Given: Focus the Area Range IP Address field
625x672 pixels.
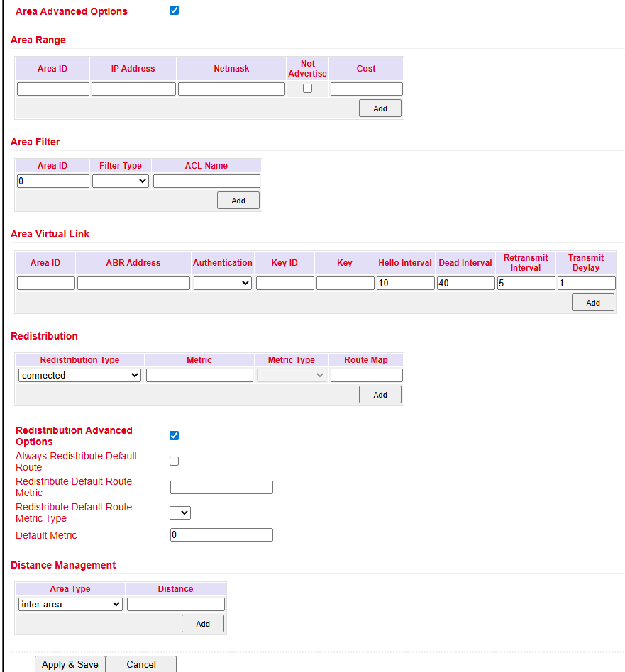Looking at the screenshot, I should click(x=133, y=89).
